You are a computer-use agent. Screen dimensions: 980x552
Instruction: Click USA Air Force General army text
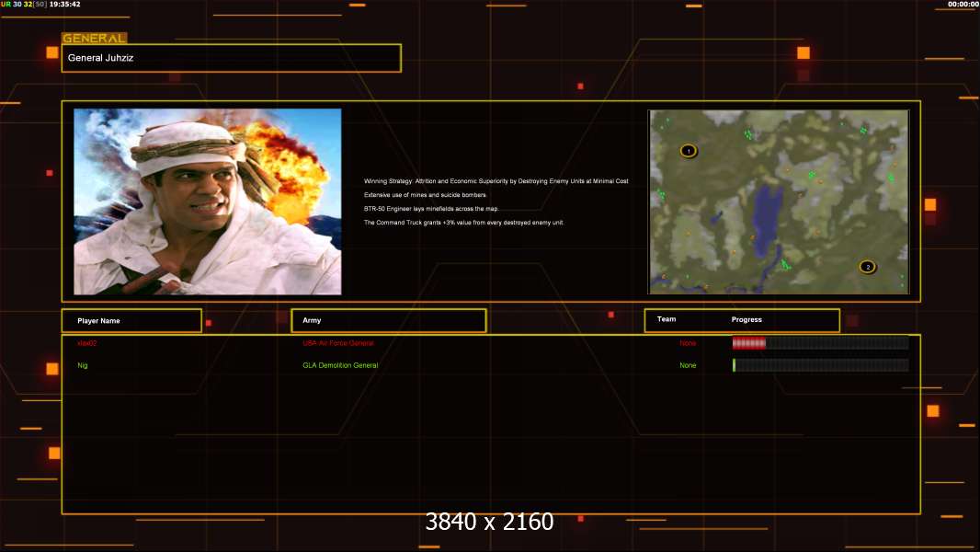tap(338, 343)
